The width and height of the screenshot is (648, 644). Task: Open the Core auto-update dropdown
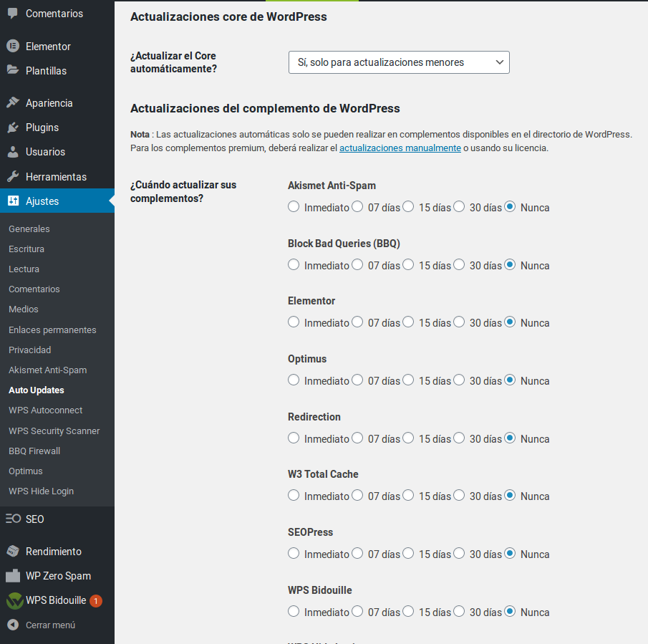399,62
